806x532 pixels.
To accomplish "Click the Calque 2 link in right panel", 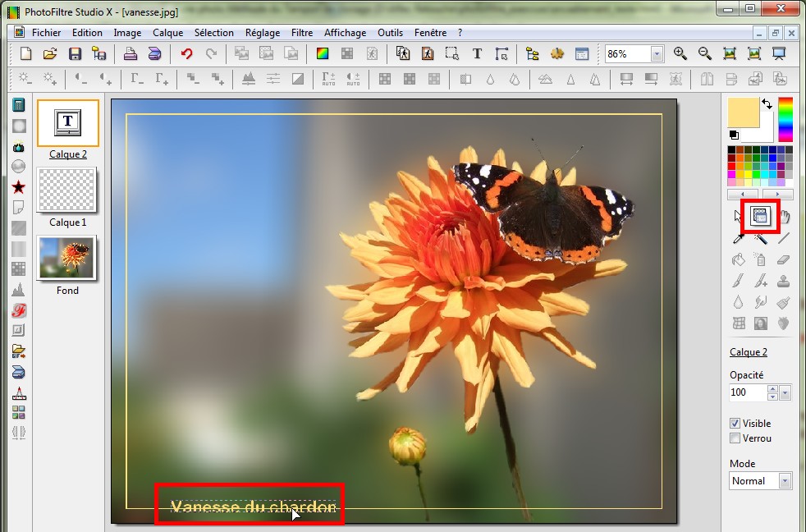I will (x=749, y=352).
